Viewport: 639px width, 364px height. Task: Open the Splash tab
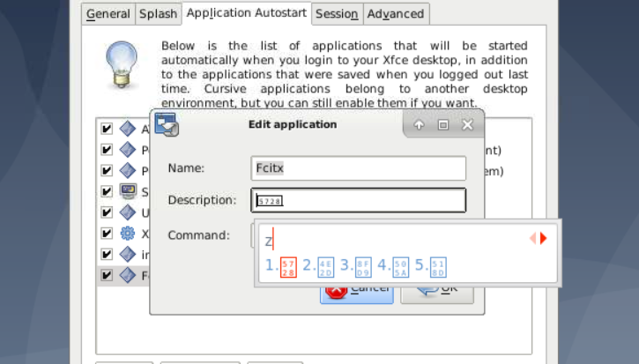tap(158, 14)
